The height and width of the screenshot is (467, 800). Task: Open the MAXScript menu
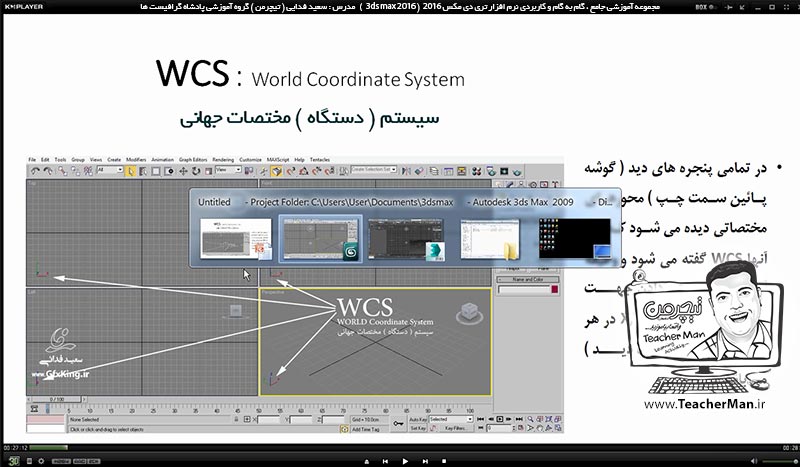(278, 160)
